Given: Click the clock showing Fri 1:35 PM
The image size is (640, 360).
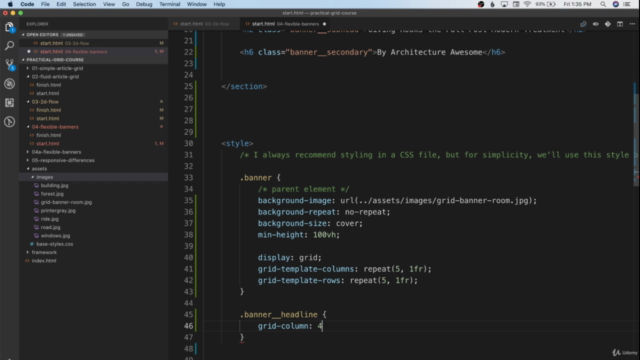Looking at the screenshot, I should pos(577,4).
